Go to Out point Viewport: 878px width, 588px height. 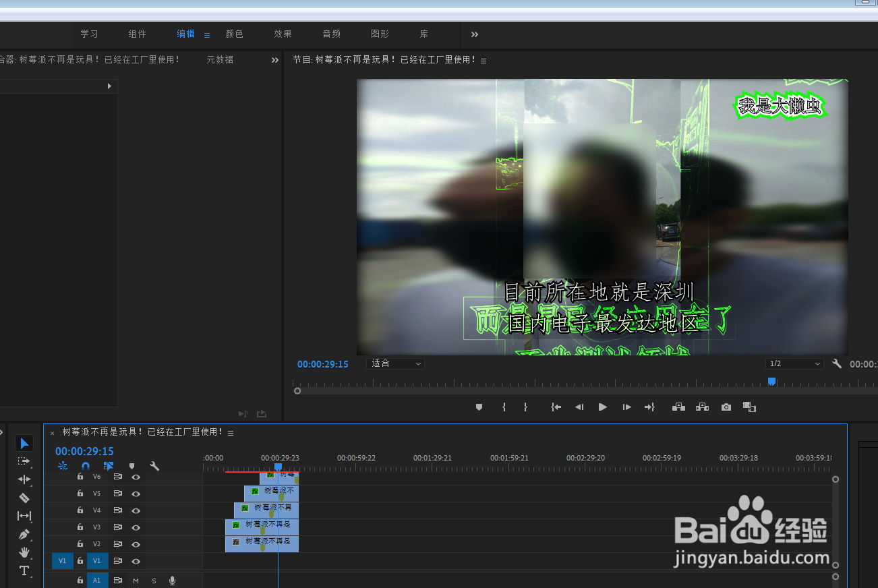coord(649,407)
